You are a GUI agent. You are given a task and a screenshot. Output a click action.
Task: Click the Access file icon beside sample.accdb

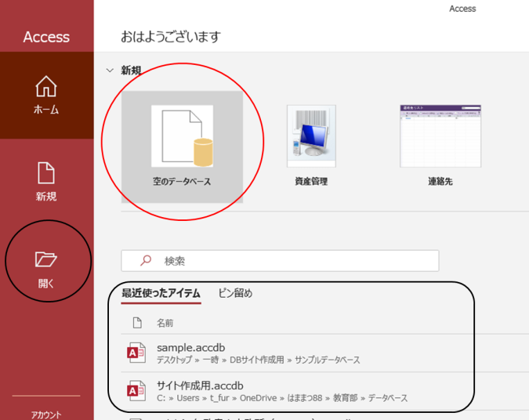pyautogui.click(x=137, y=353)
